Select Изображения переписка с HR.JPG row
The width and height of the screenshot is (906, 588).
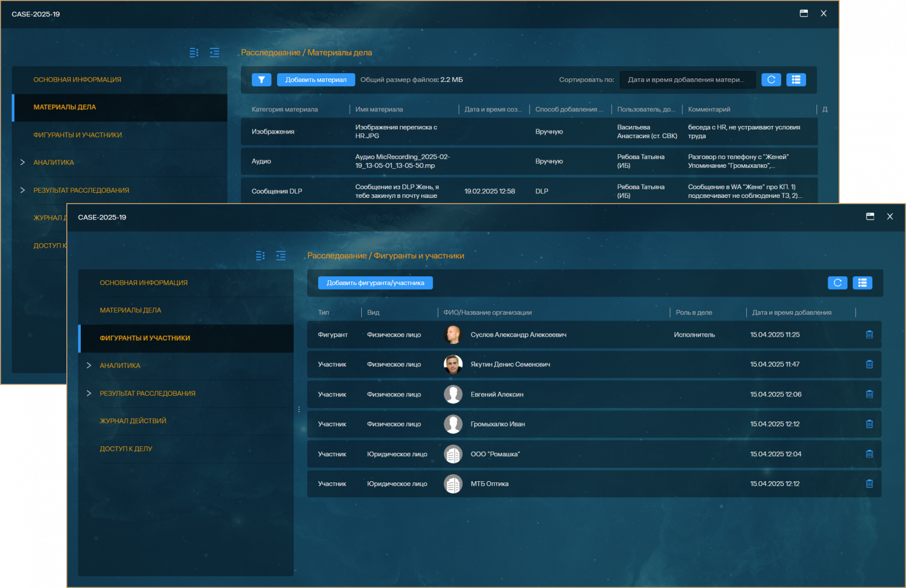point(529,132)
